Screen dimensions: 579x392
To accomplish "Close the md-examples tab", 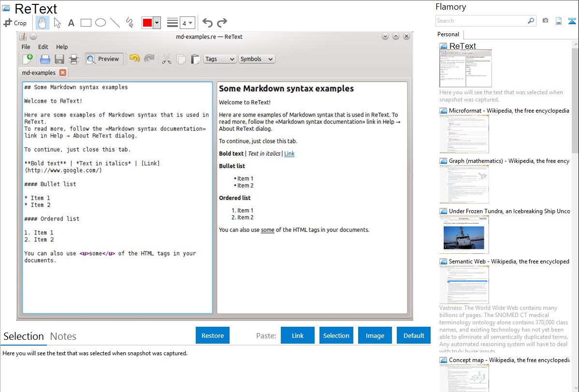I will pos(63,73).
